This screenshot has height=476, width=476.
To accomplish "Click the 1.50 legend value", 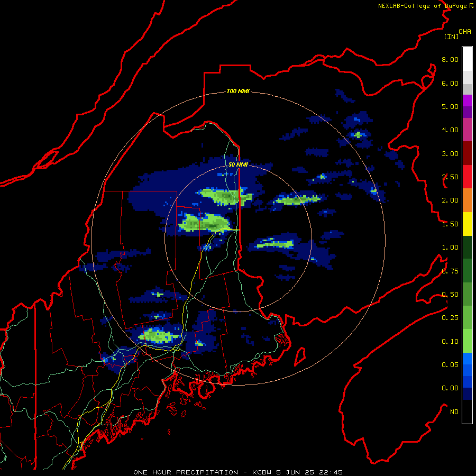I will 450,224.
